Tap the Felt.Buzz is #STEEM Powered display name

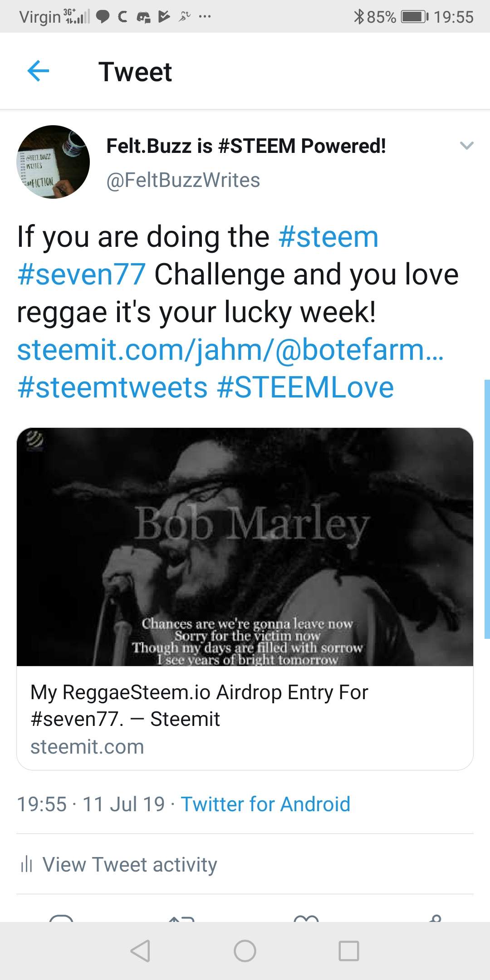246,146
